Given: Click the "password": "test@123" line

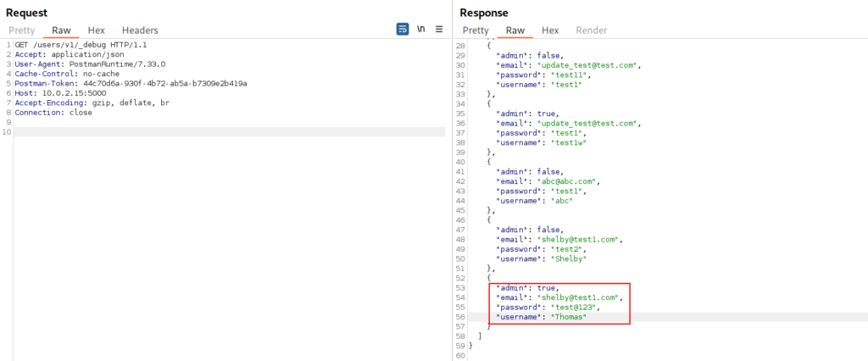Looking at the screenshot, I should 548,308.
